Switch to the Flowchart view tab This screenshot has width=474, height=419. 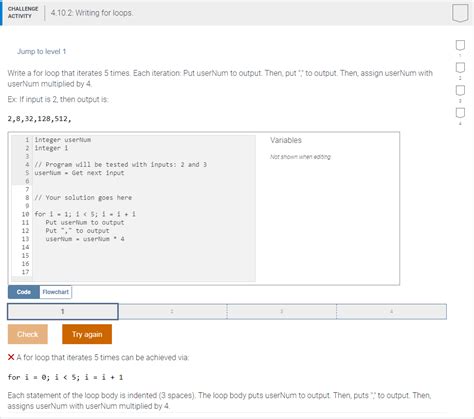pos(56,292)
